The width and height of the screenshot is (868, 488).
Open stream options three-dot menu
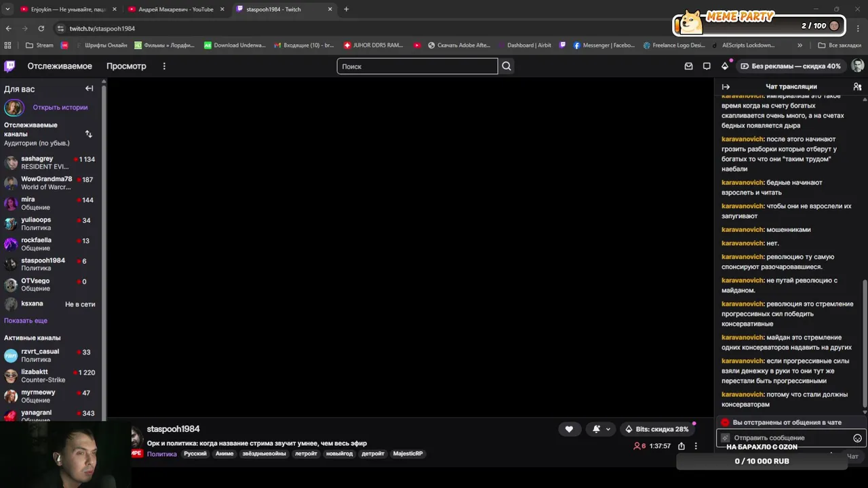[696, 446]
